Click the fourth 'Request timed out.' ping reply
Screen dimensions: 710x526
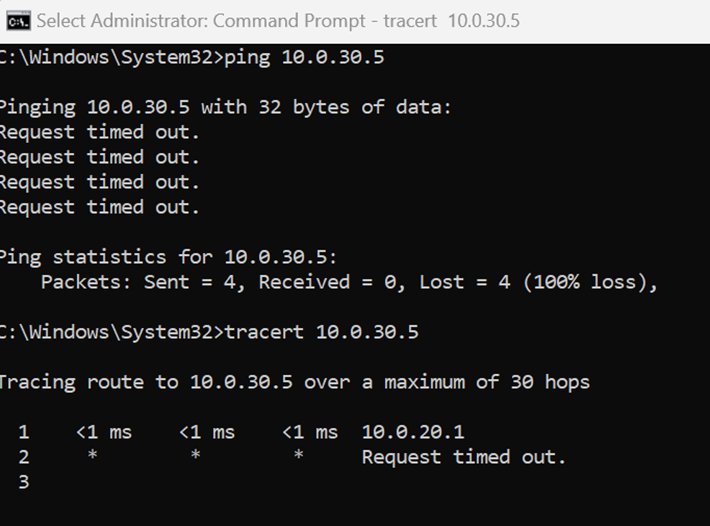click(99, 207)
